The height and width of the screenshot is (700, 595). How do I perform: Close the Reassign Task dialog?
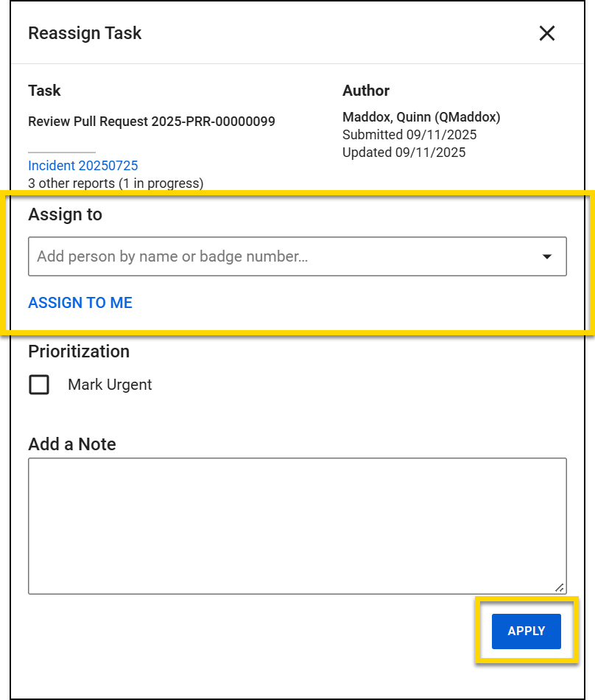pyautogui.click(x=546, y=33)
